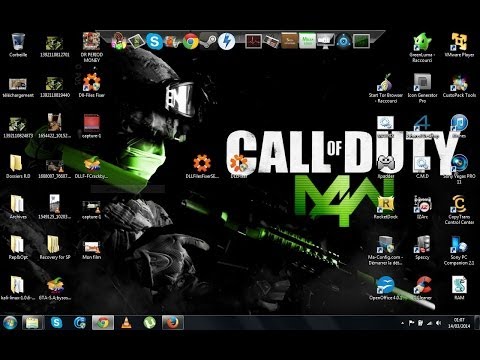The height and width of the screenshot is (360, 480).
Task: Click the volume speaker tray icon
Action: coord(439,323)
